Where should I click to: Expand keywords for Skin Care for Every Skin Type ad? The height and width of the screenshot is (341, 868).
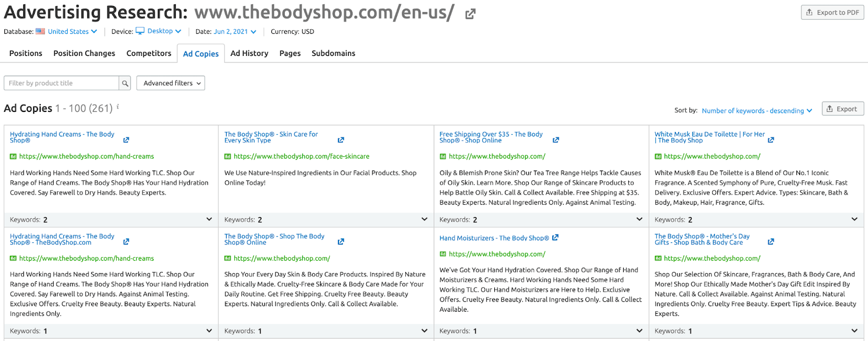424,219
